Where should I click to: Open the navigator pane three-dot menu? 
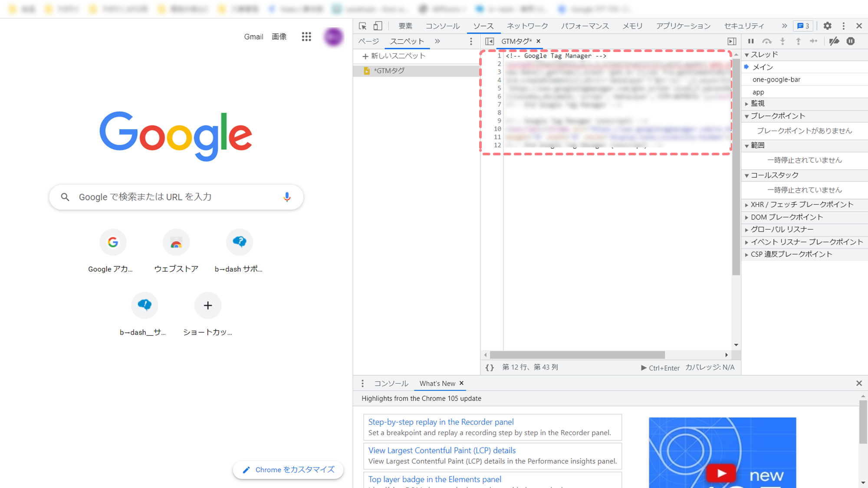point(471,41)
